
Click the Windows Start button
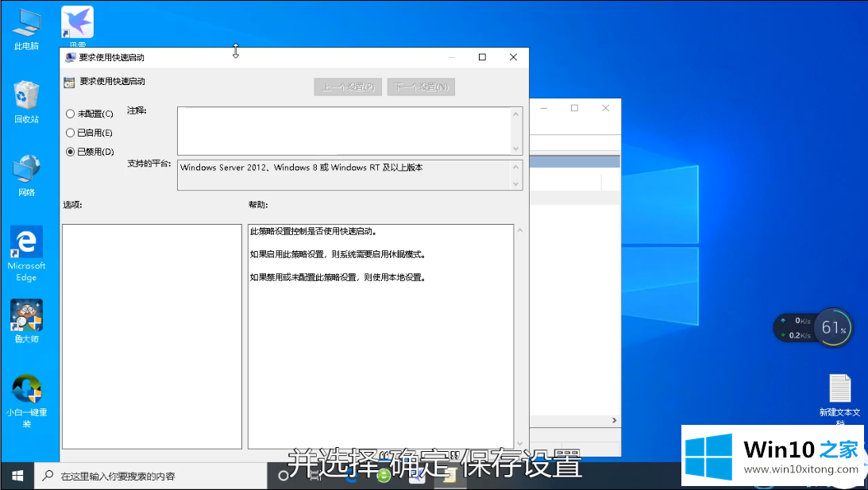17,476
